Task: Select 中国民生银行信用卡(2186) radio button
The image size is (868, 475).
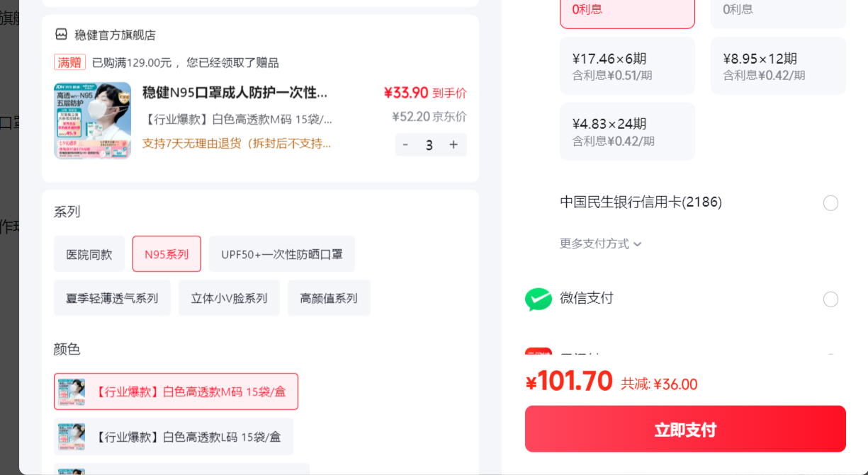Action: (830, 203)
